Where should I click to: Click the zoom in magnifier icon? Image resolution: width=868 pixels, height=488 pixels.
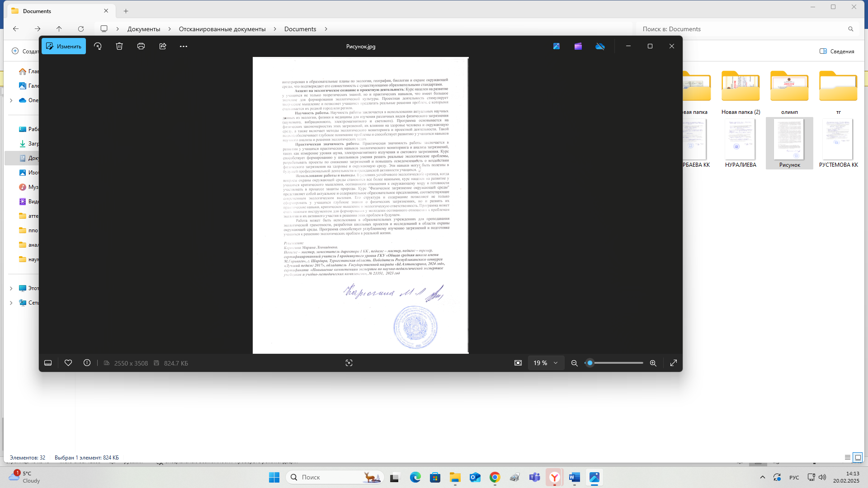pos(653,363)
